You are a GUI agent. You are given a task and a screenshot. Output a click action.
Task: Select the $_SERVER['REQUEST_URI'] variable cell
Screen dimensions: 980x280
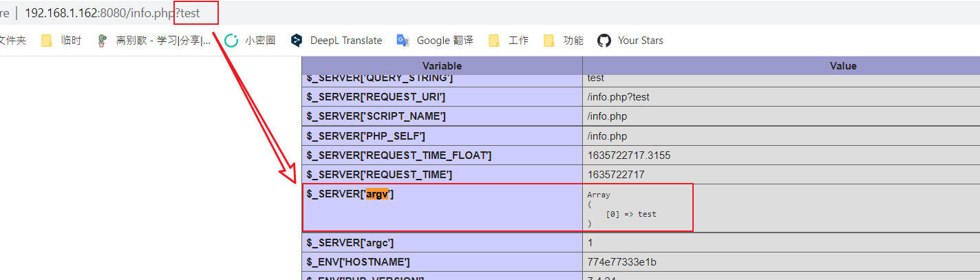[376, 97]
